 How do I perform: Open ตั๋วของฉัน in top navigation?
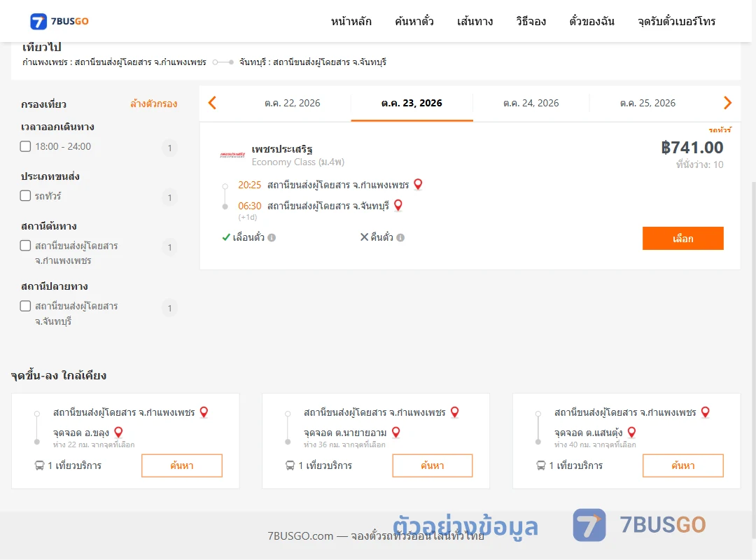[x=591, y=21]
